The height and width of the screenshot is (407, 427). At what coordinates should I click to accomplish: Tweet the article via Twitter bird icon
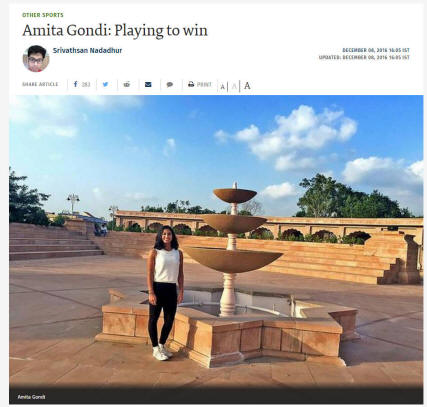tap(105, 84)
